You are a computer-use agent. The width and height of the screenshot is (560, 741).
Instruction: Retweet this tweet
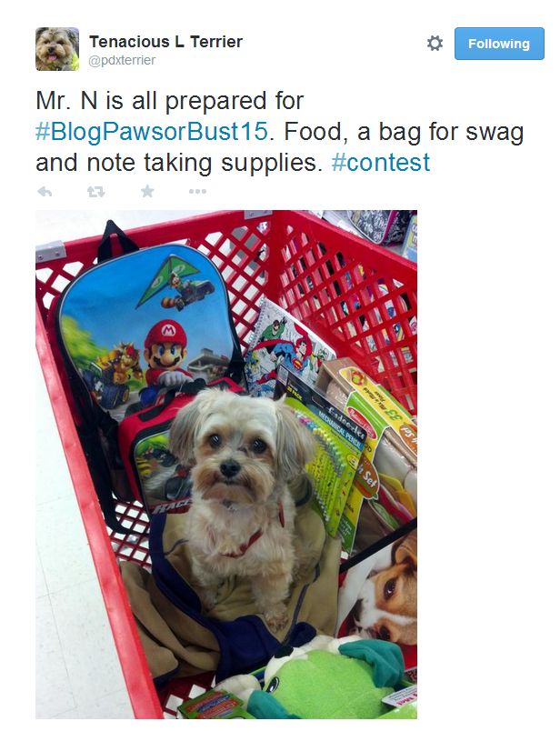[96, 192]
